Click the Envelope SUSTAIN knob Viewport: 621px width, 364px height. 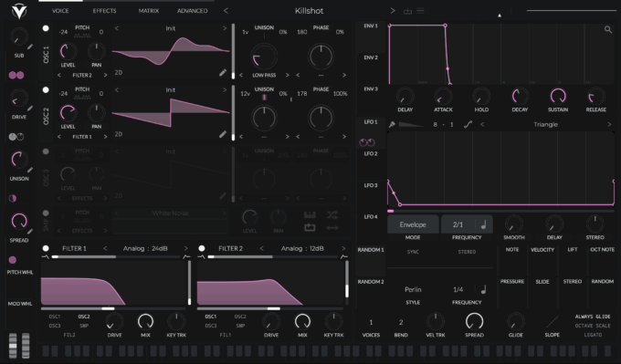point(558,96)
